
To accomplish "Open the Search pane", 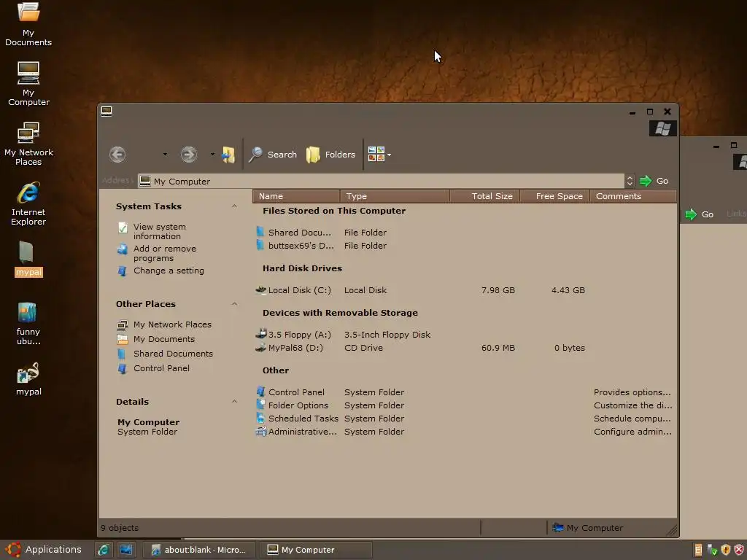I will [273, 155].
